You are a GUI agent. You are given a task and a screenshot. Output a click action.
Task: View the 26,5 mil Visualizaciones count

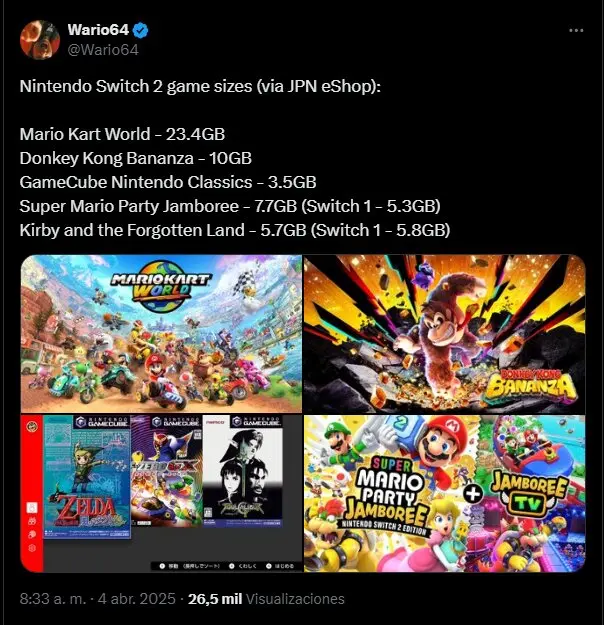[x=266, y=599]
